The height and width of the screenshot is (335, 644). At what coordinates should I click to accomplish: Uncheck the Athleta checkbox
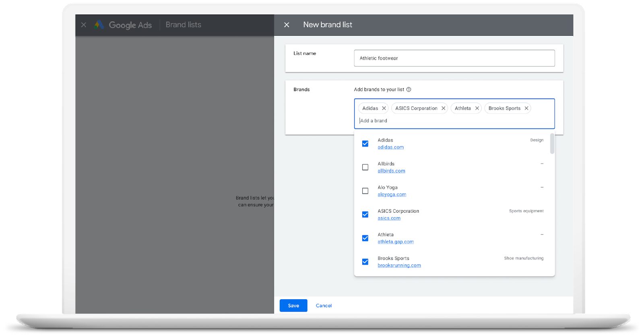(x=365, y=238)
